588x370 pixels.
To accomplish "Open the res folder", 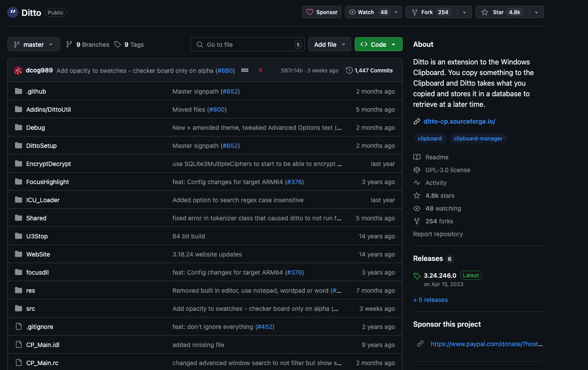I will tap(30, 291).
